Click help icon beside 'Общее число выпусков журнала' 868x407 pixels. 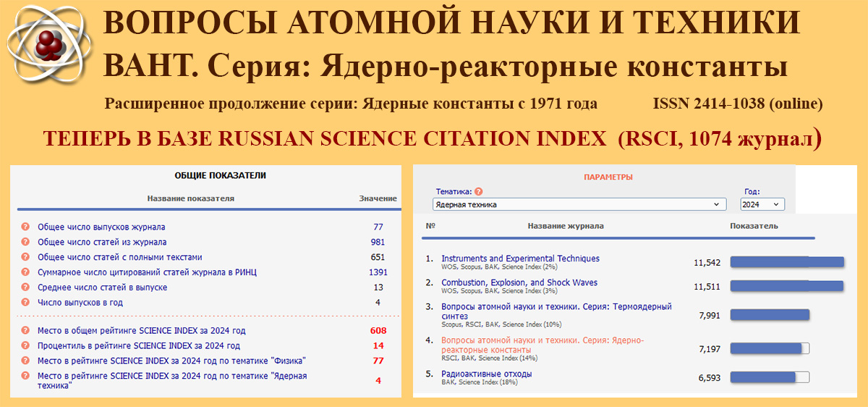pos(25,227)
